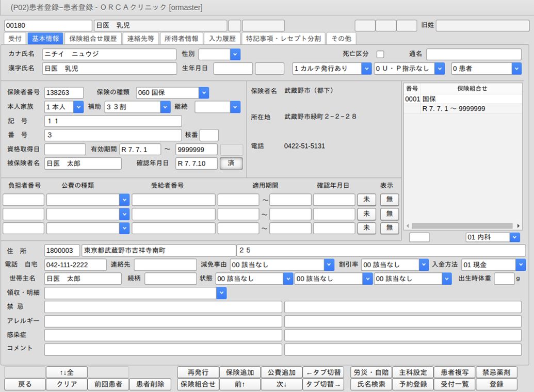
Task: Click the 済 confirmation toggle button
Action: click(x=231, y=164)
